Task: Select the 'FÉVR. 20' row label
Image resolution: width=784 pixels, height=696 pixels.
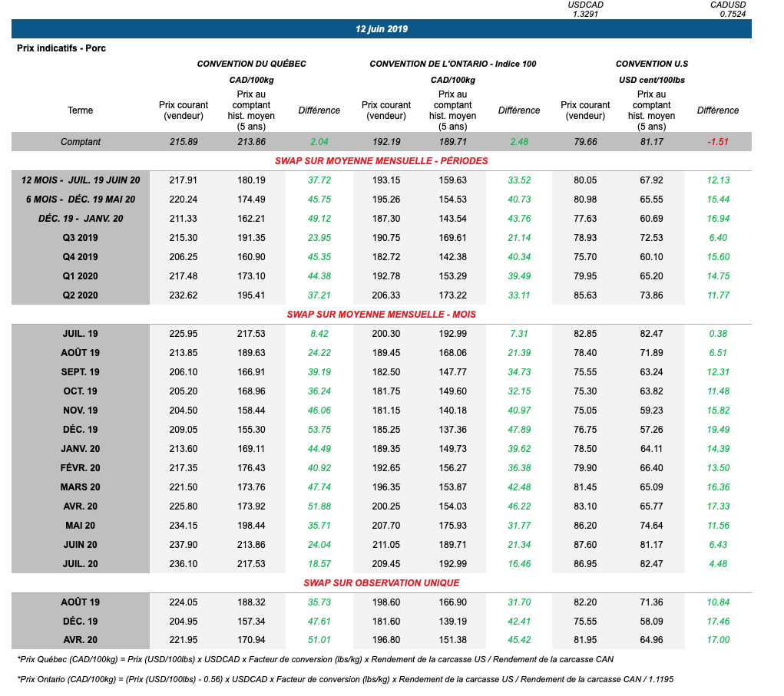Action: point(81,468)
